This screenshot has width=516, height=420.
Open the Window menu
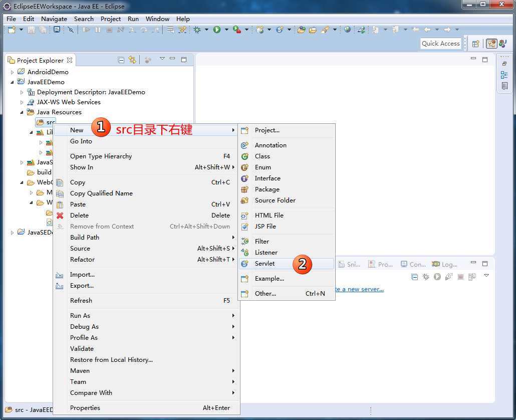tap(157, 19)
